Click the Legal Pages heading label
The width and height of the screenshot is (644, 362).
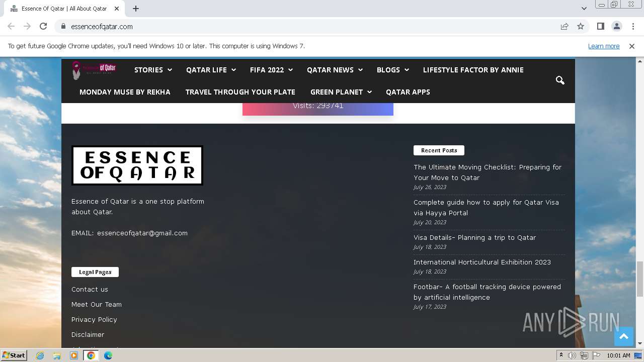[95, 272]
